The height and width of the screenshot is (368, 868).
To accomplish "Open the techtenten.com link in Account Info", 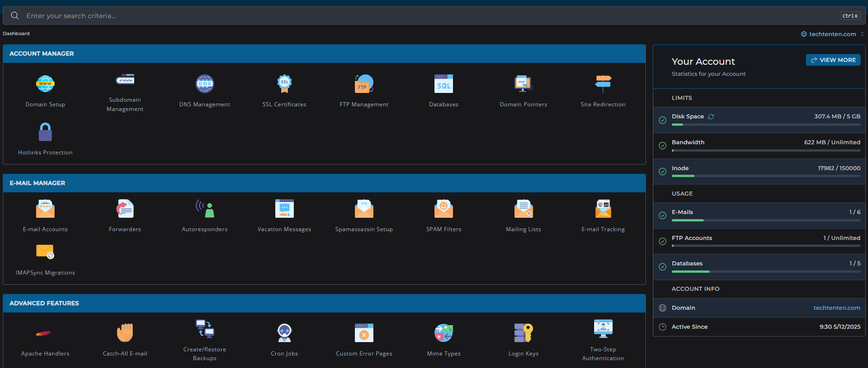I will (837, 308).
